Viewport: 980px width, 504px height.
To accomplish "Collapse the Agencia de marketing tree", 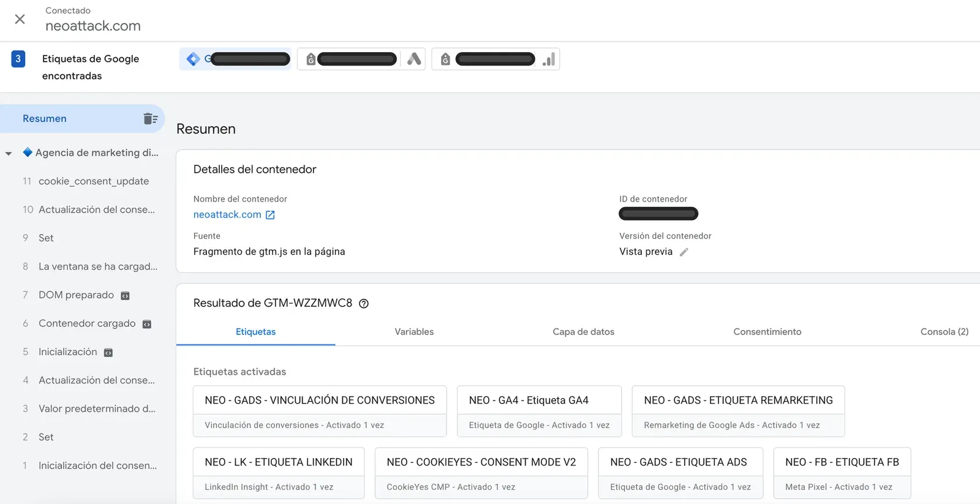I will (9, 153).
